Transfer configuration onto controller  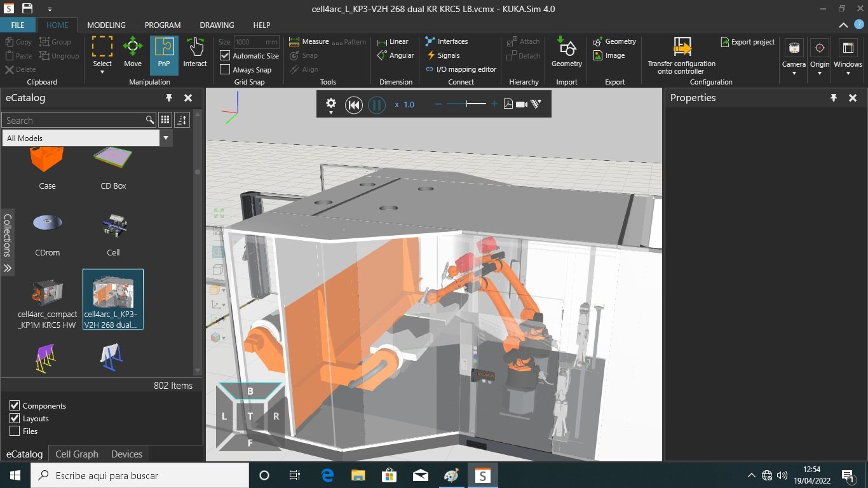681,56
